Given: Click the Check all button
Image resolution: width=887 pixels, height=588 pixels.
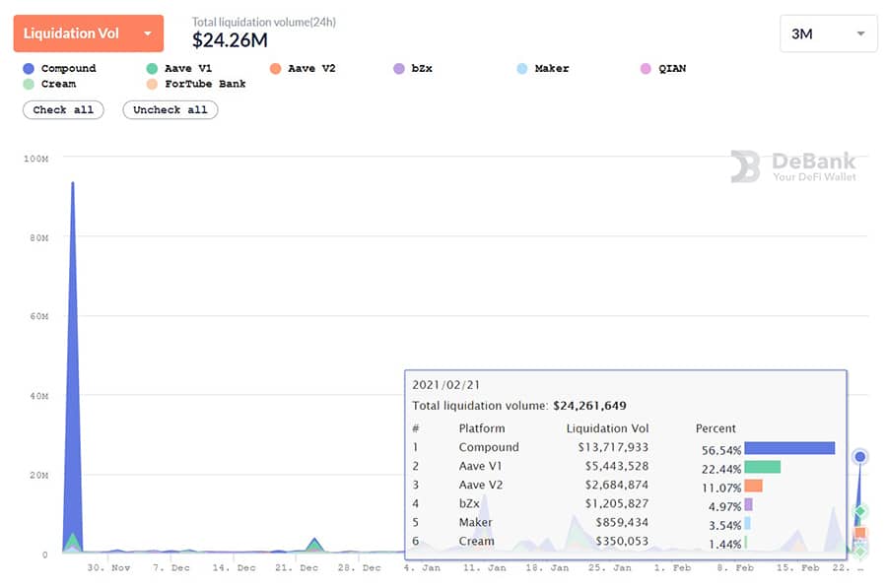Looking at the screenshot, I should [x=63, y=109].
